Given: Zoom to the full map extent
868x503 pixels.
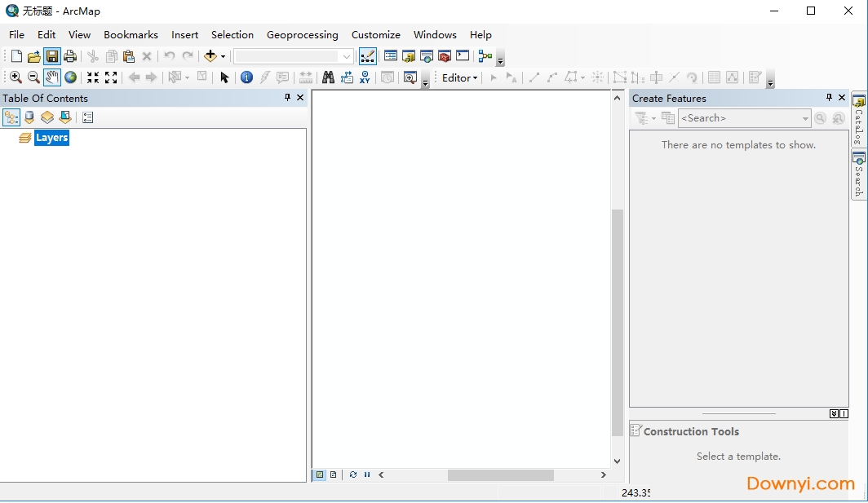Looking at the screenshot, I should pos(70,77).
